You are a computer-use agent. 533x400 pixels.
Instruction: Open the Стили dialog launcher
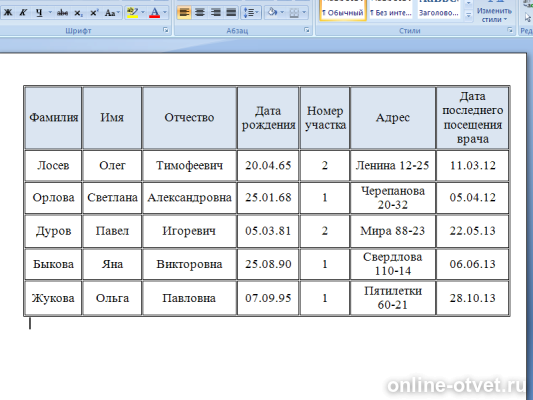coord(510,30)
